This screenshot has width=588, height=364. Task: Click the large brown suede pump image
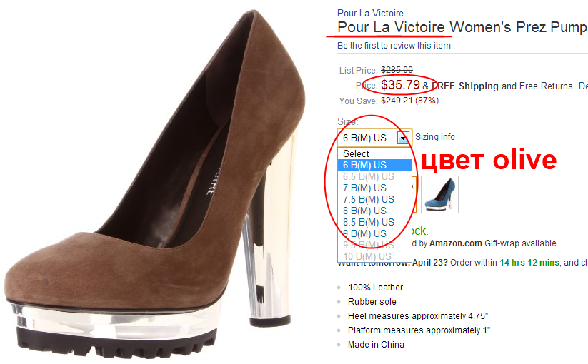(154, 180)
